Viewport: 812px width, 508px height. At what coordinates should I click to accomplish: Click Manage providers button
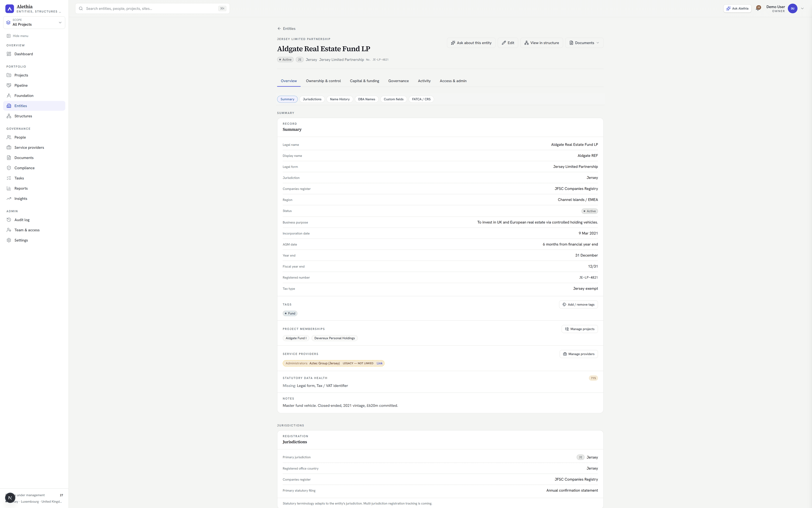579,354
